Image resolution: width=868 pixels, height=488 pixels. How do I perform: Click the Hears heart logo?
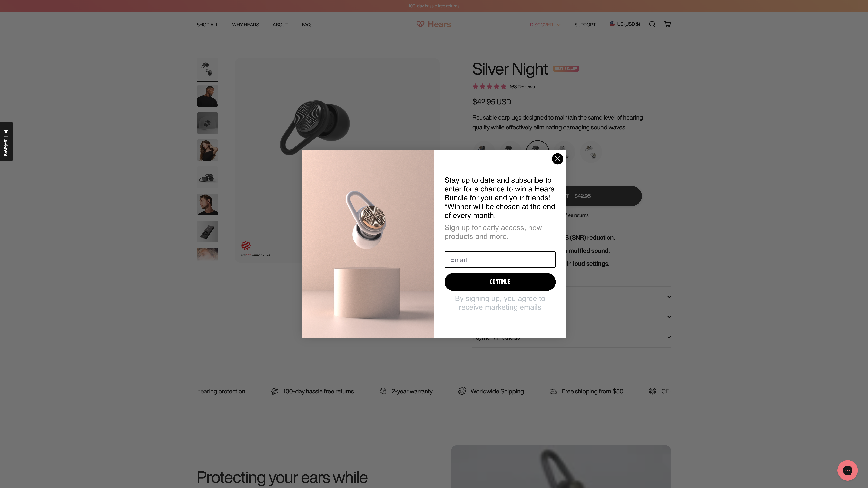click(x=434, y=24)
